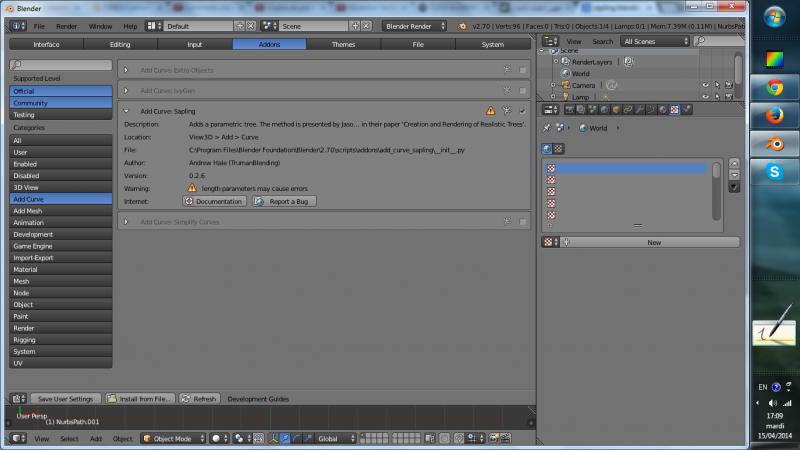Click the OpenGL render image icon
Image resolution: width=800 pixels, height=450 pixels.
493,438
